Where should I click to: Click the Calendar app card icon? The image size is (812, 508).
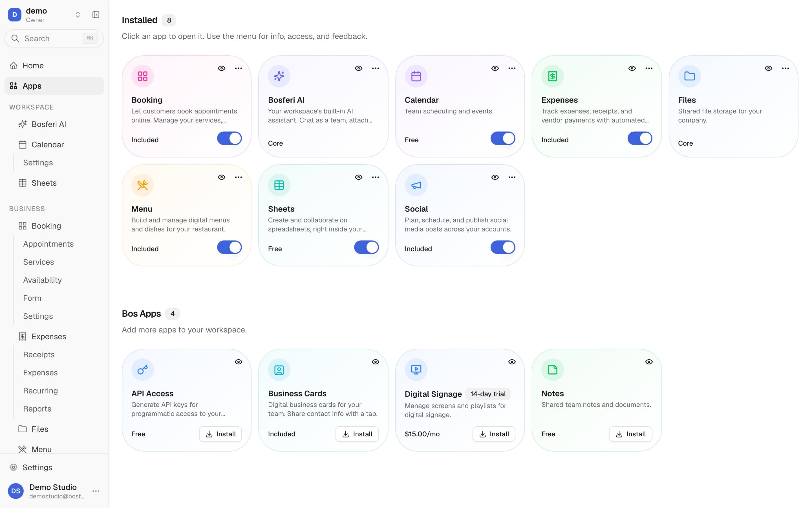click(x=416, y=76)
